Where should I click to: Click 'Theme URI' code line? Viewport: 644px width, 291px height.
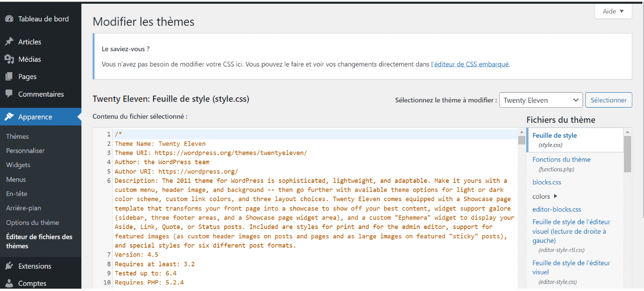tap(211, 153)
